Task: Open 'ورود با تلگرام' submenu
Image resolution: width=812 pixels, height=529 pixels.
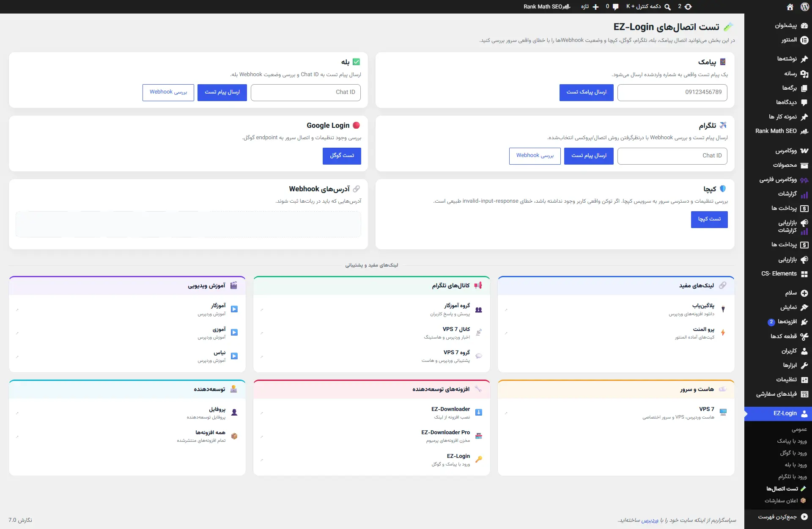Action: [793, 477]
